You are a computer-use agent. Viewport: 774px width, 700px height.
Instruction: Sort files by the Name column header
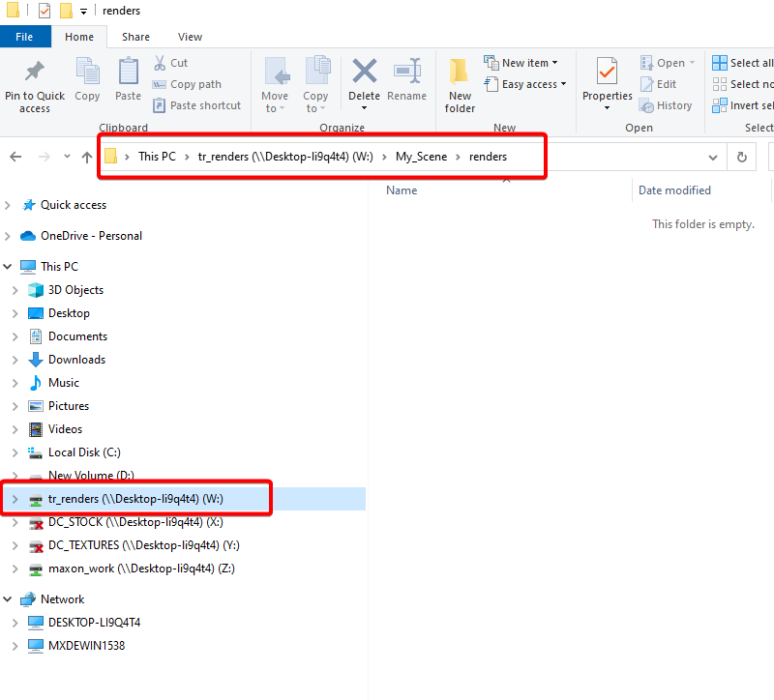click(402, 190)
